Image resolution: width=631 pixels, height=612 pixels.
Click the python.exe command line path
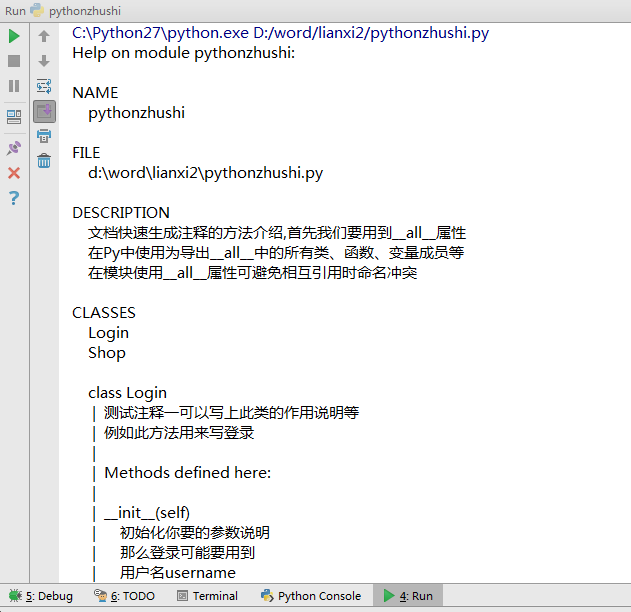280,33
